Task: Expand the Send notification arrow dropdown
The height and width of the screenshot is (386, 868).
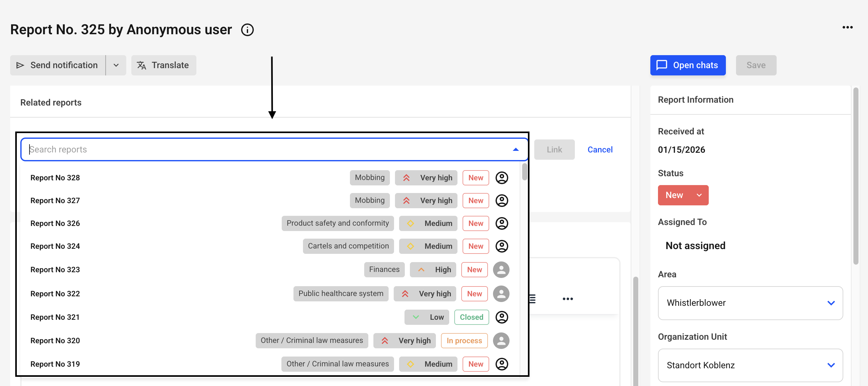Action: pyautogui.click(x=116, y=65)
